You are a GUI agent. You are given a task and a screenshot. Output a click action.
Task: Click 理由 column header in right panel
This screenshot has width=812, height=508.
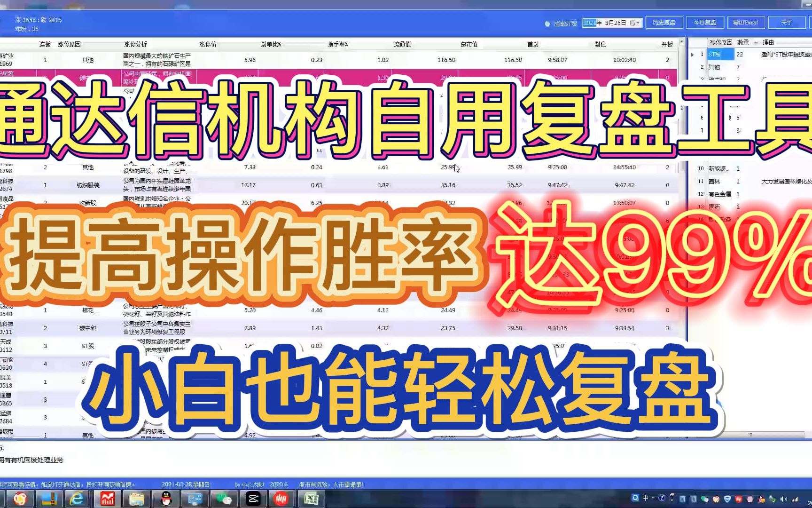pyautogui.click(x=768, y=42)
